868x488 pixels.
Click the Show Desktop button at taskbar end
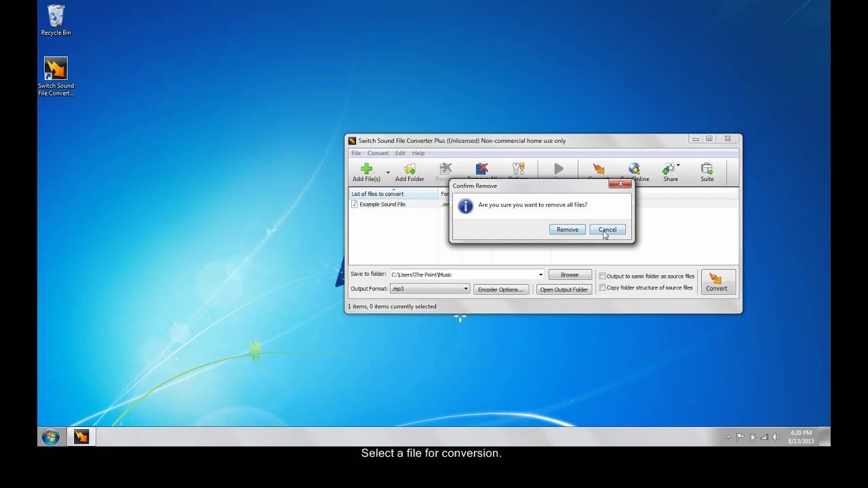click(x=825, y=436)
